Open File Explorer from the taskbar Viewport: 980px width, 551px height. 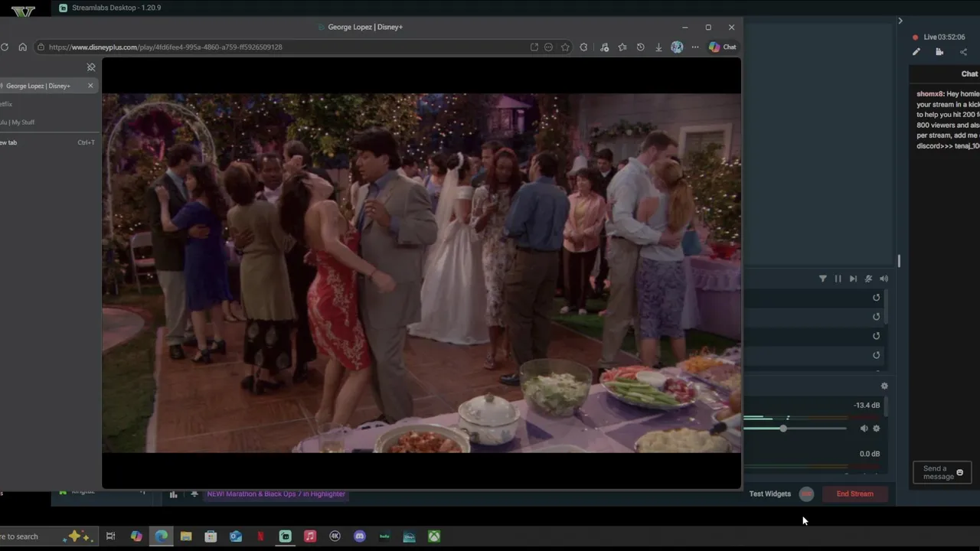pyautogui.click(x=186, y=536)
